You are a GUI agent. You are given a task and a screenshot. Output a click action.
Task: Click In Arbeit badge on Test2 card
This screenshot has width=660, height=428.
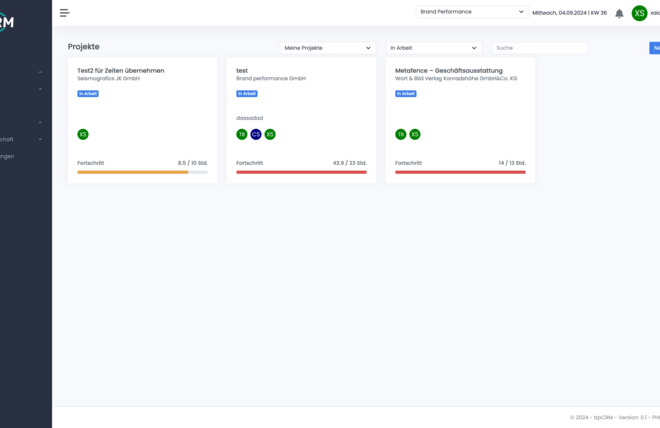[88, 93]
